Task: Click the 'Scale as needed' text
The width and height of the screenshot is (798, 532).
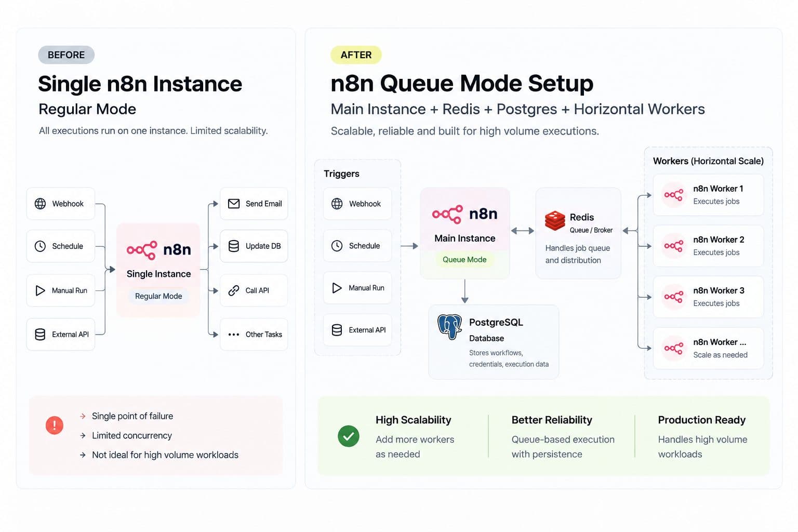Action: pos(721,355)
